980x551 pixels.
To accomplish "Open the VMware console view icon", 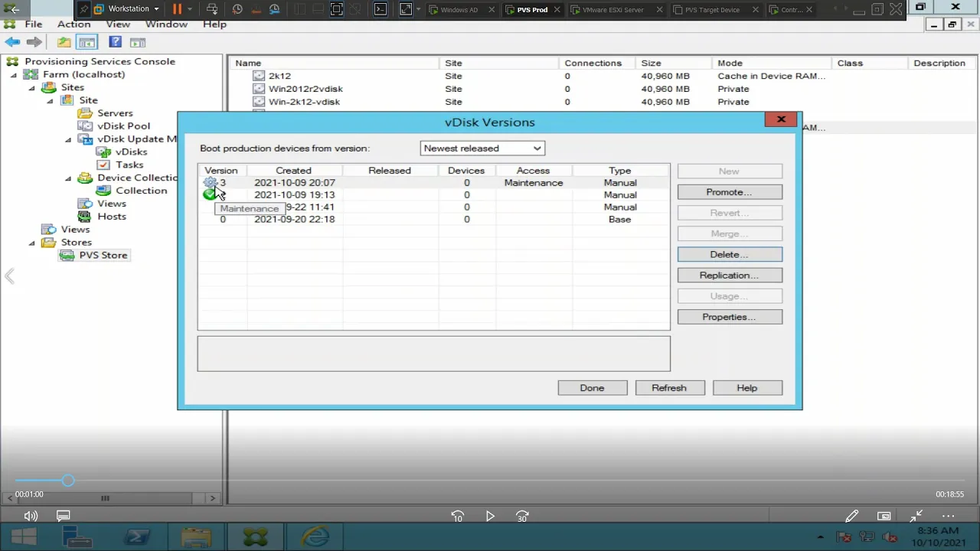I will point(380,9).
